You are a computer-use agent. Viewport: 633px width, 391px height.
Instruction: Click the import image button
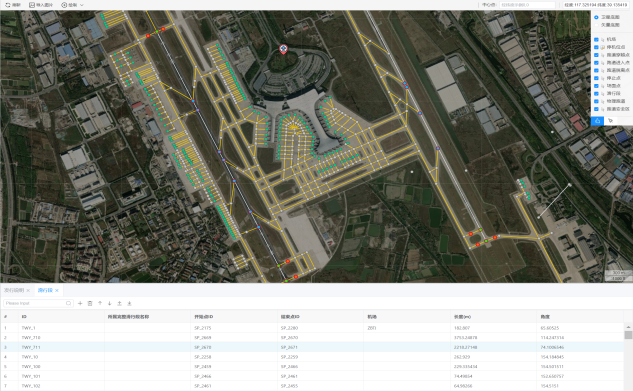(41, 5)
